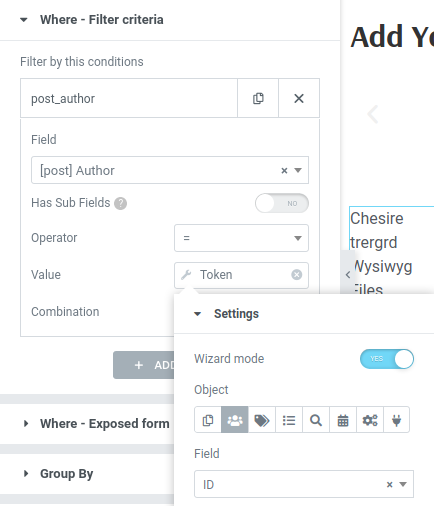Image resolution: width=434 pixels, height=506 pixels.
Task: Clear the Token value field
Action: point(297,275)
